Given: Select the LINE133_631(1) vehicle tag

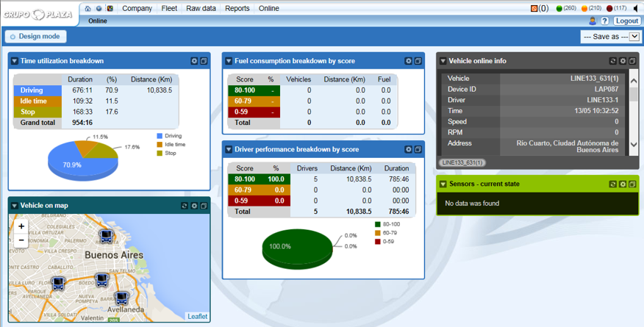Looking at the screenshot, I should pyautogui.click(x=462, y=162).
